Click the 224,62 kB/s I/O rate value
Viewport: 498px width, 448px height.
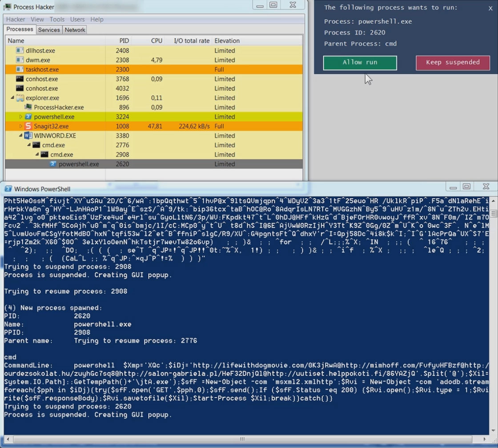(194, 126)
